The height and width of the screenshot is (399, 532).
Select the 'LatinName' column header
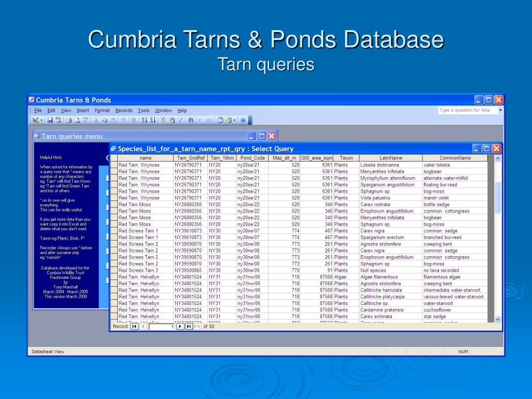[x=391, y=158]
